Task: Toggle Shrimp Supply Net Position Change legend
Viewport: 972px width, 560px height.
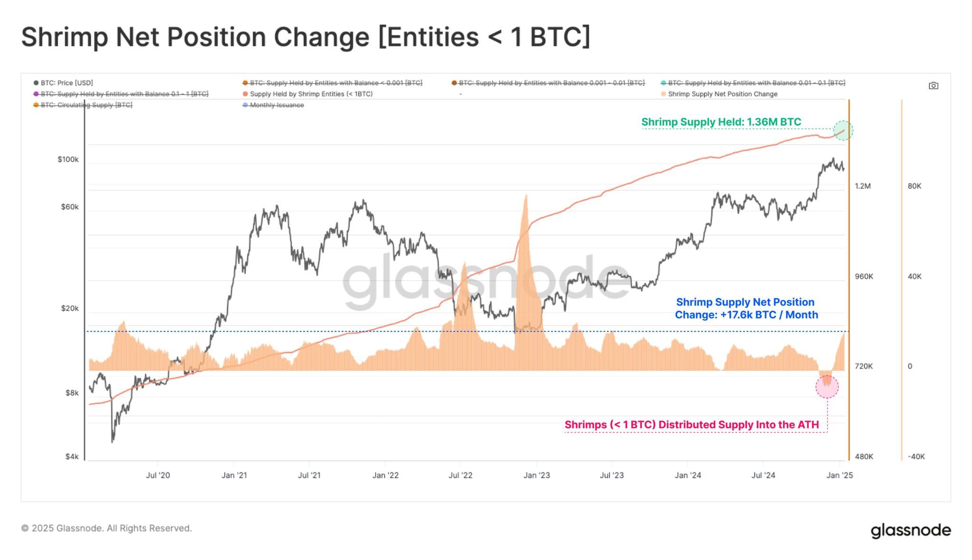Action: [x=719, y=94]
